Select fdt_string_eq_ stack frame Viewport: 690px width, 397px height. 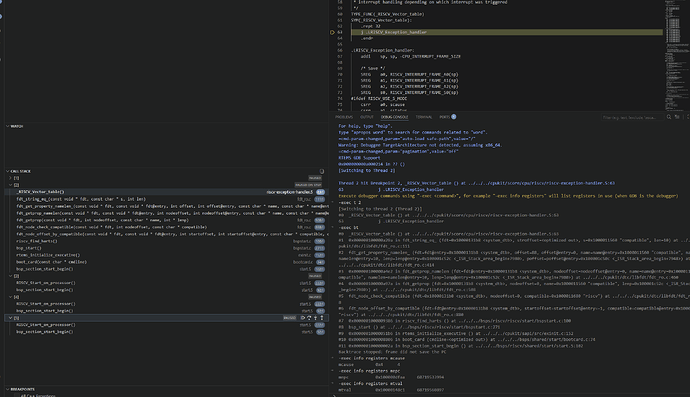coord(81,199)
